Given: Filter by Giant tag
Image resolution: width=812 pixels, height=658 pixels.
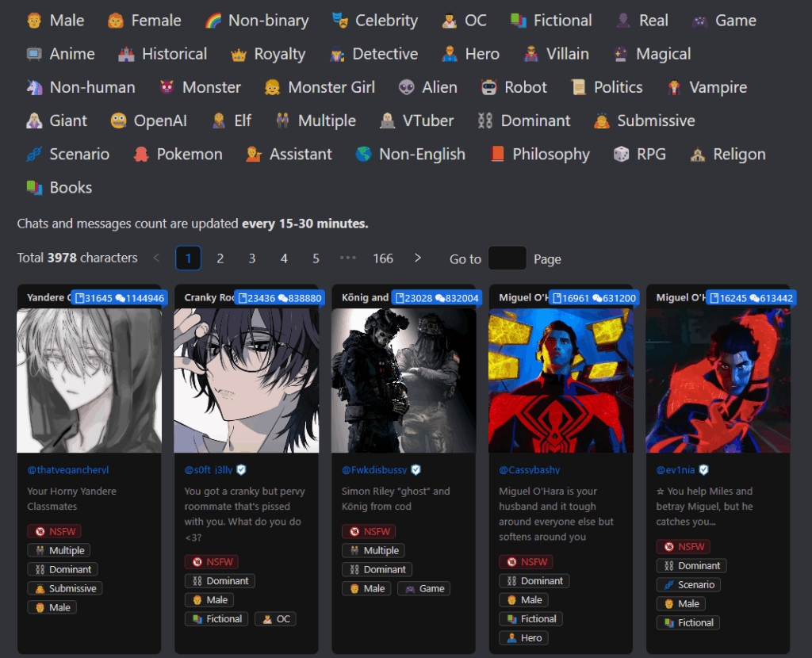Looking at the screenshot, I should pyautogui.click(x=56, y=121).
